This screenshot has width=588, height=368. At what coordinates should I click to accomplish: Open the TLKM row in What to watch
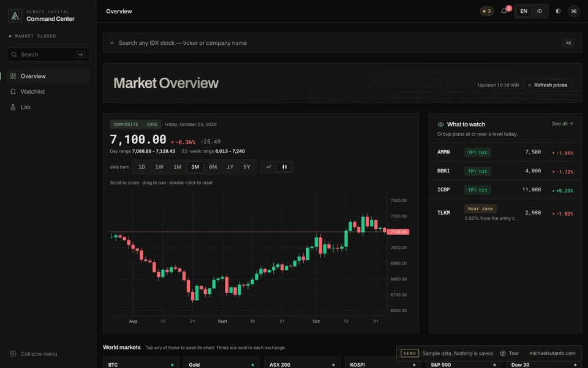click(505, 213)
